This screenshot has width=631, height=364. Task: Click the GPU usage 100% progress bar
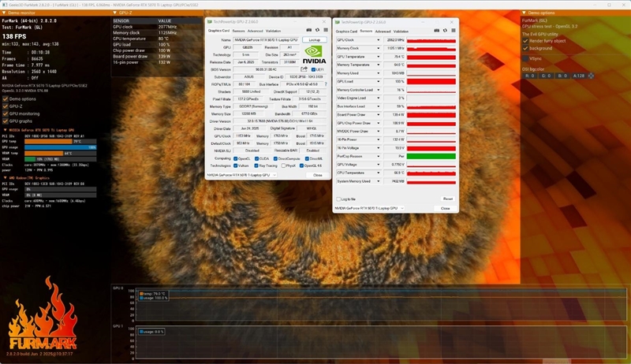[61, 147]
